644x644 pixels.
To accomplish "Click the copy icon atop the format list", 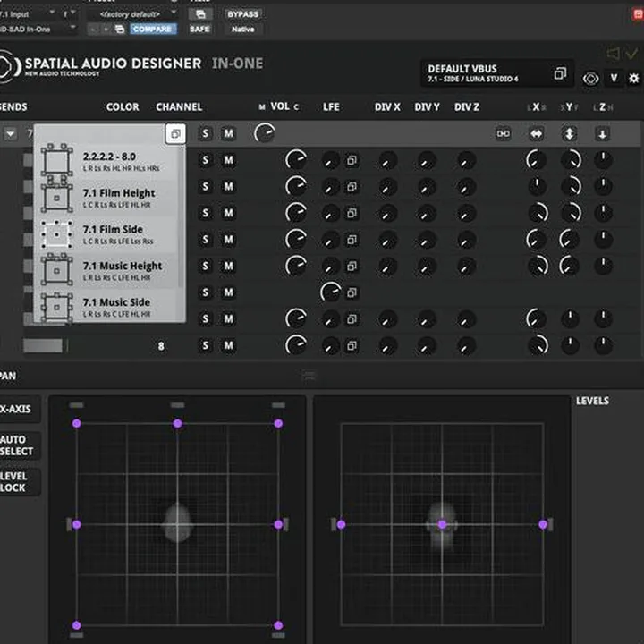I will pyautogui.click(x=175, y=134).
